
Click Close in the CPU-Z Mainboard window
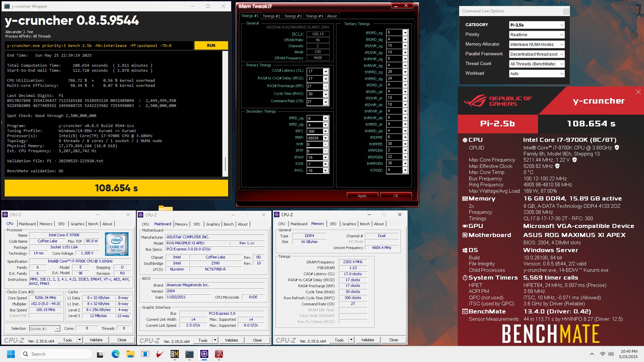pos(257,340)
